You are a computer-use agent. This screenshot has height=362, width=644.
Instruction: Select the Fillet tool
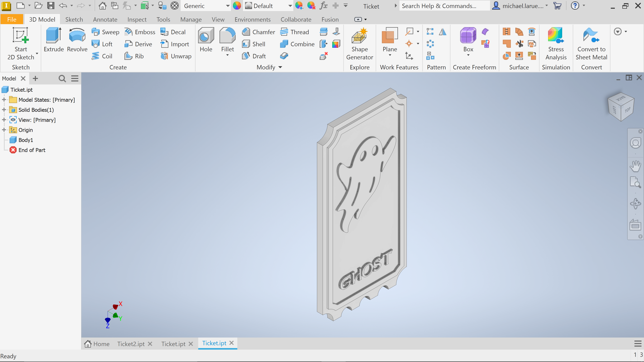[227, 40]
